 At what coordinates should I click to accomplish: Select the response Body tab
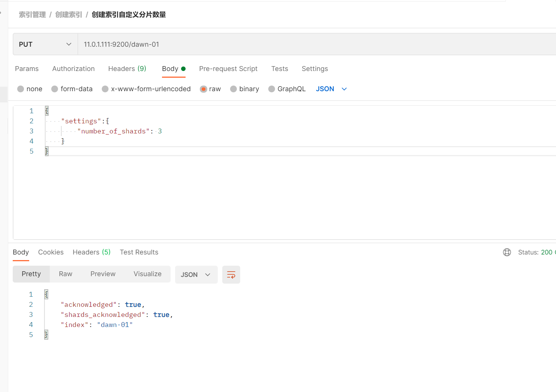pos(21,252)
